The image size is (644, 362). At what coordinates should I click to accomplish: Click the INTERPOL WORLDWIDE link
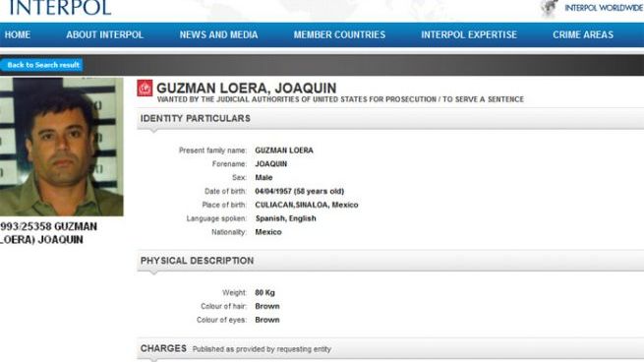click(x=604, y=8)
